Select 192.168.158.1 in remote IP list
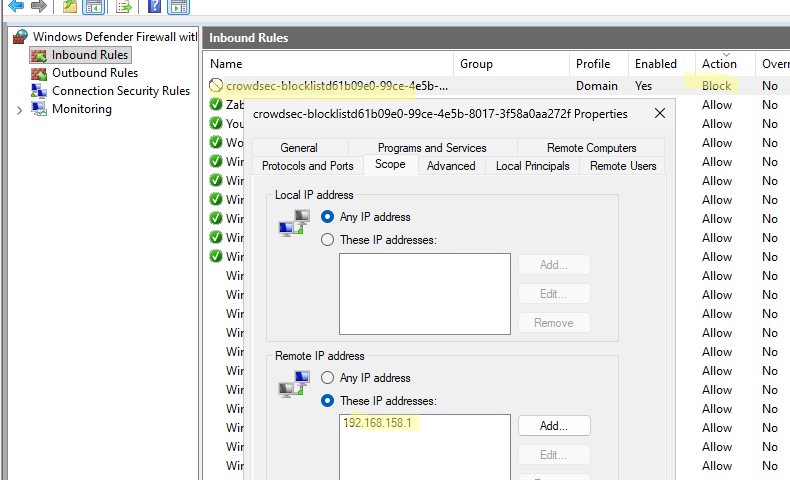The width and height of the screenshot is (790, 480). (377, 423)
